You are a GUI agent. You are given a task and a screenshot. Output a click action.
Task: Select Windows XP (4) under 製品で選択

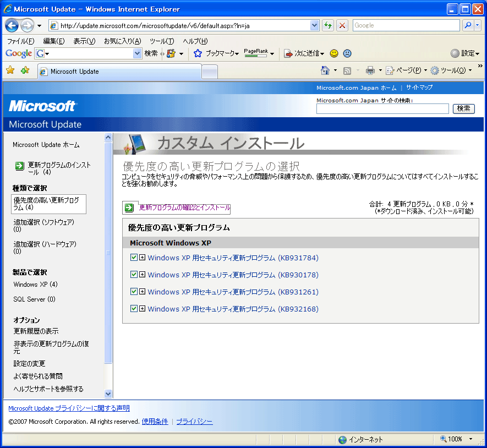point(35,285)
